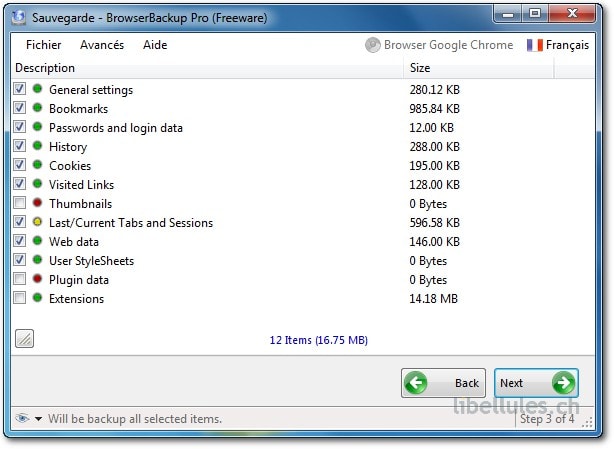Click the Browser Google Chrome selector
The width and height of the screenshot is (614, 449).
pyautogui.click(x=439, y=45)
